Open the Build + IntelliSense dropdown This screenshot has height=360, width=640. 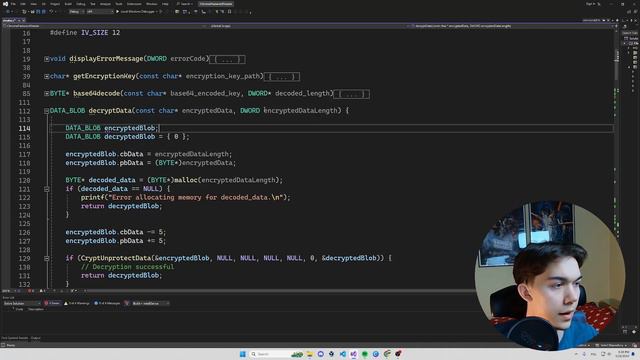tap(151, 303)
